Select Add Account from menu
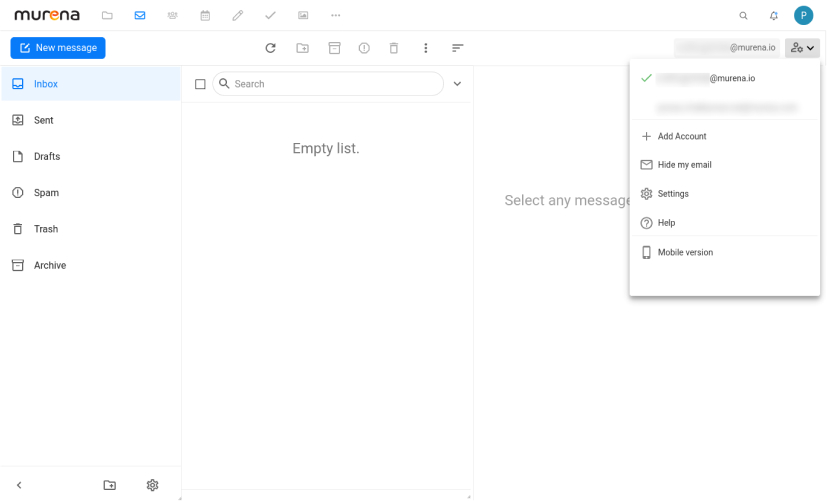The height and width of the screenshot is (501, 827). (681, 136)
